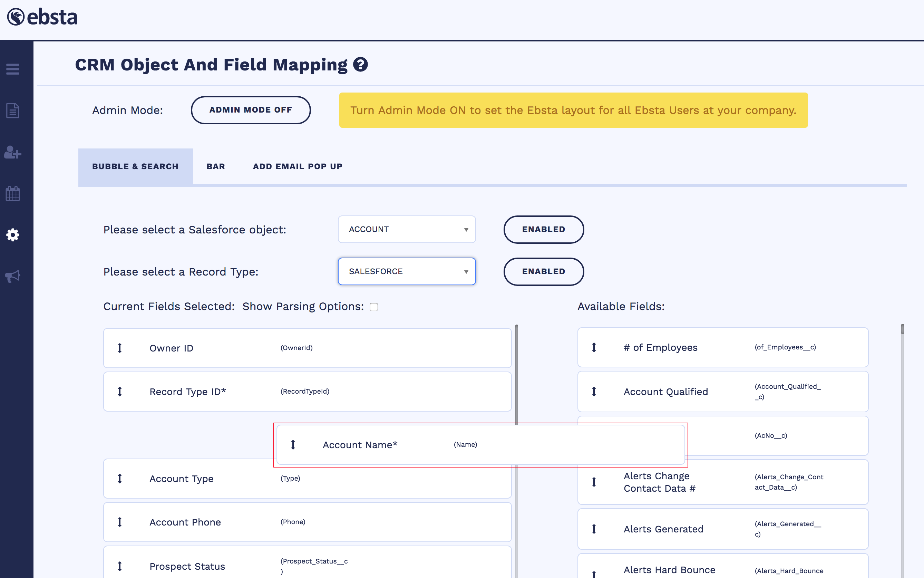Click the help question mark icon
The image size is (924, 578).
pos(360,65)
